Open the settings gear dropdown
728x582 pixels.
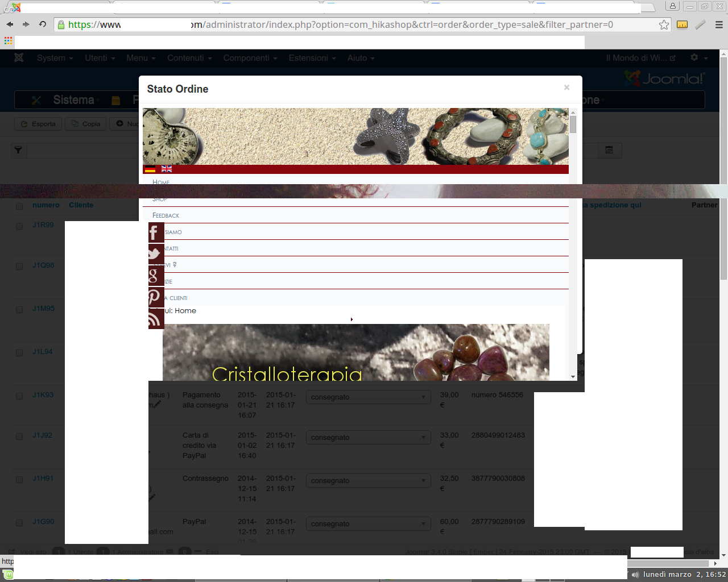click(699, 58)
